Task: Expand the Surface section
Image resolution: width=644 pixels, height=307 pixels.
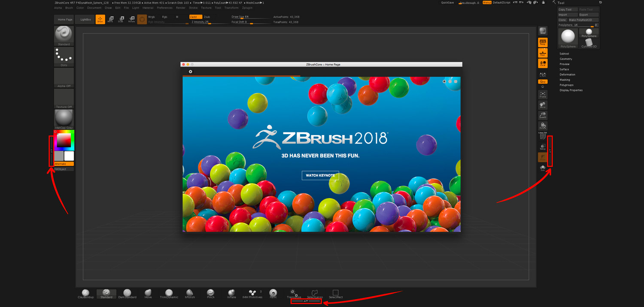Action: tap(564, 69)
